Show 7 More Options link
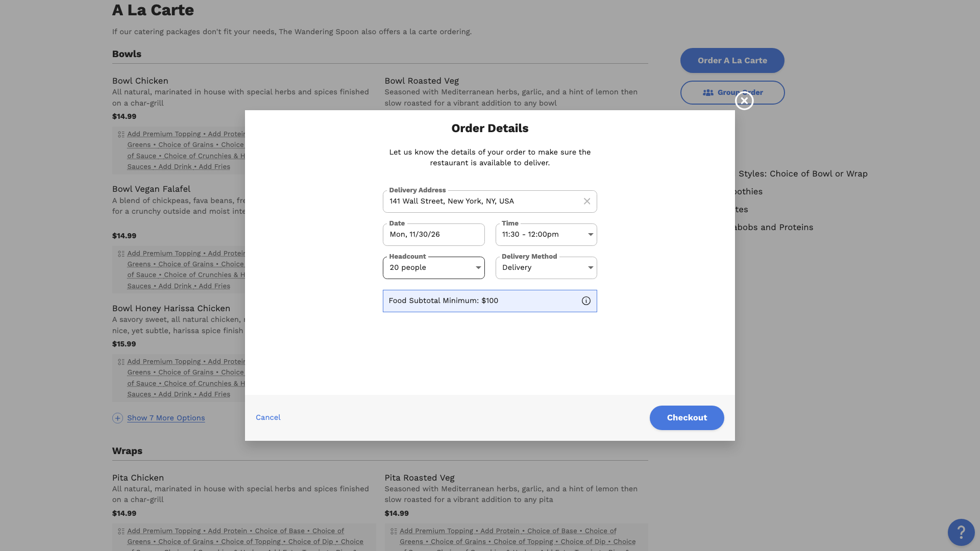This screenshot has width=980, height=551. 166,418
